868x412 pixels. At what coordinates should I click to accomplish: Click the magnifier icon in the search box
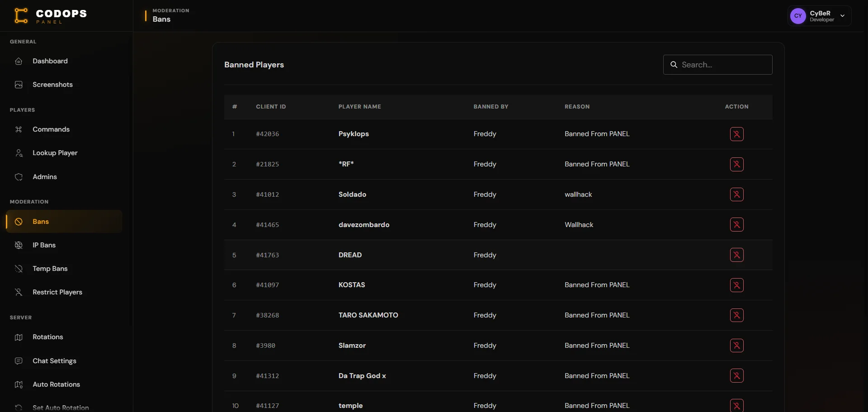674,65
